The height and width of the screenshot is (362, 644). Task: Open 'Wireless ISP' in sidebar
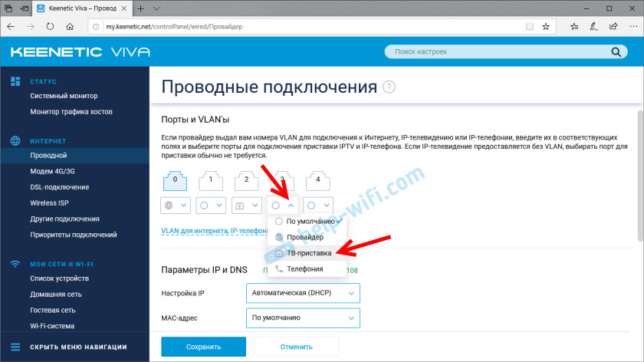tap(49, 203)
